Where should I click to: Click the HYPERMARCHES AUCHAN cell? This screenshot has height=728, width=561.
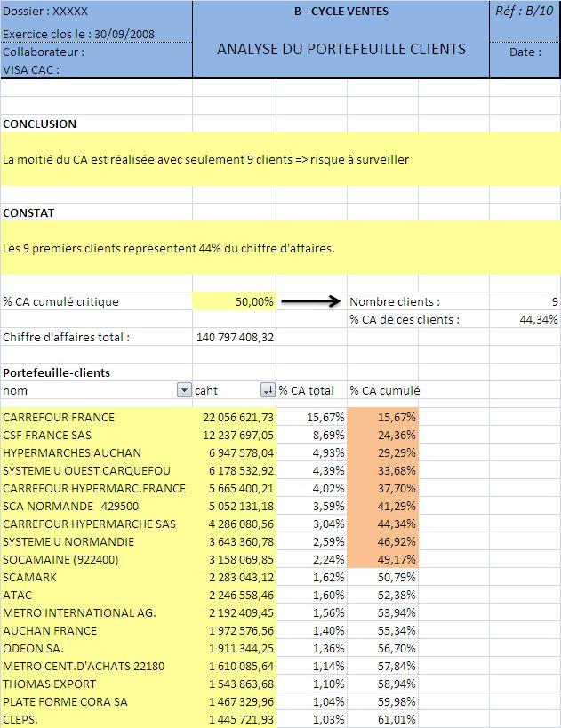pos(97,452)
